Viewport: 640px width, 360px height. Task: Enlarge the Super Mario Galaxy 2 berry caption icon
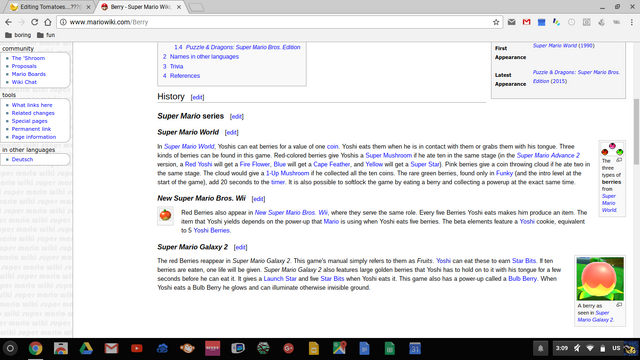point(619,305)
